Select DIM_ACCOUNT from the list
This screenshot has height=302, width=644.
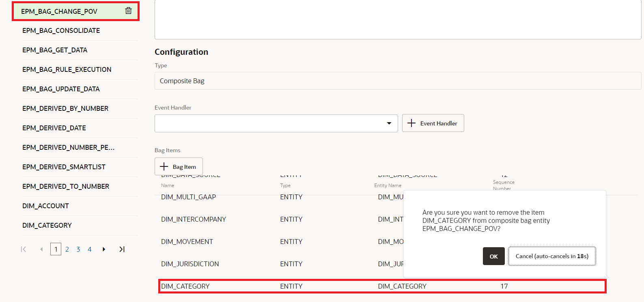(x=45, y=206)
